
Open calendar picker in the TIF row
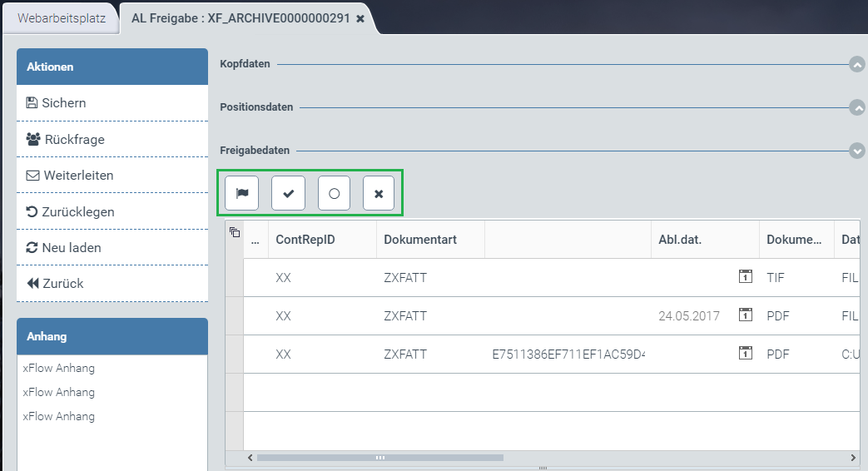pos(746,277)
